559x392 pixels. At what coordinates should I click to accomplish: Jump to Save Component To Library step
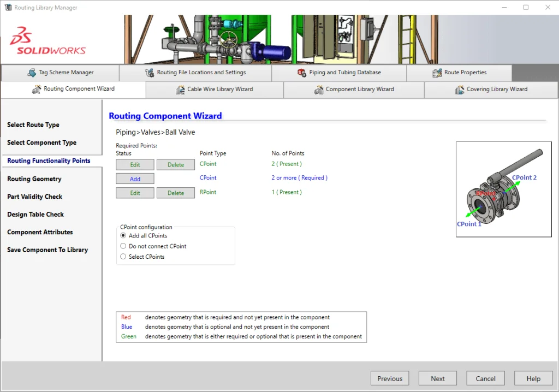47,250
